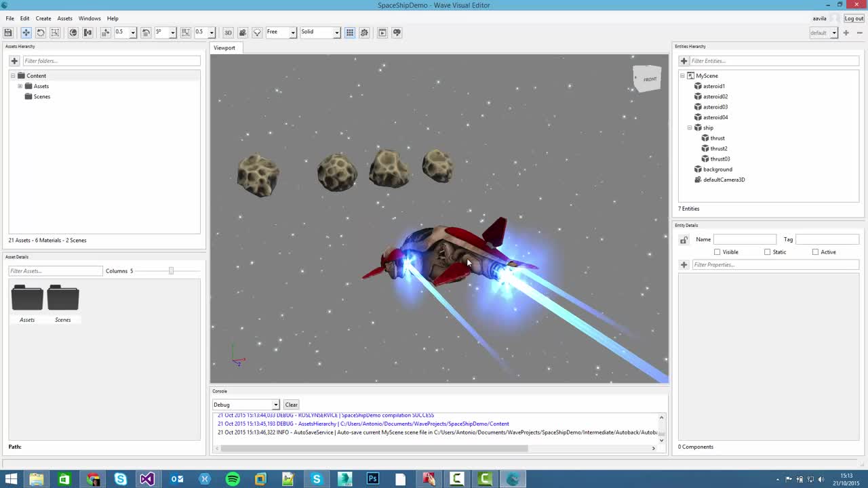Screen dimensions: 868x488
Task: Open scene settings via the gear icon
Action: (x=364, y=32)
